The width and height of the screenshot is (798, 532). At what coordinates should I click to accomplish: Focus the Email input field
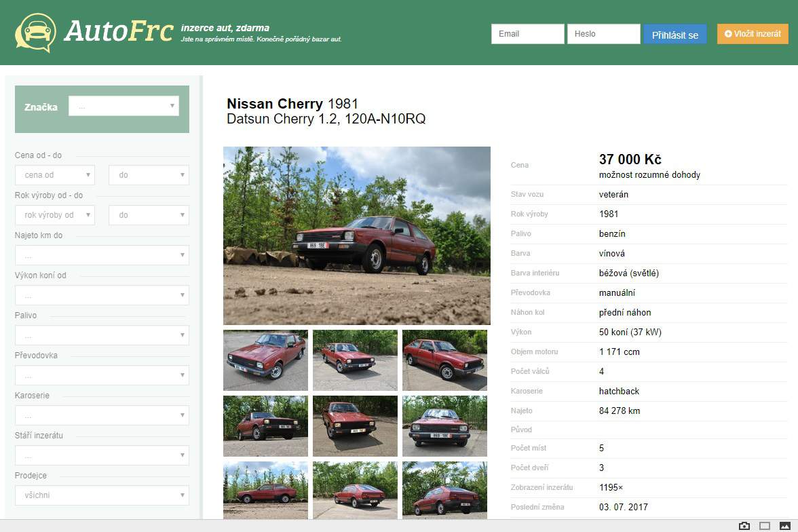[528, 34]
